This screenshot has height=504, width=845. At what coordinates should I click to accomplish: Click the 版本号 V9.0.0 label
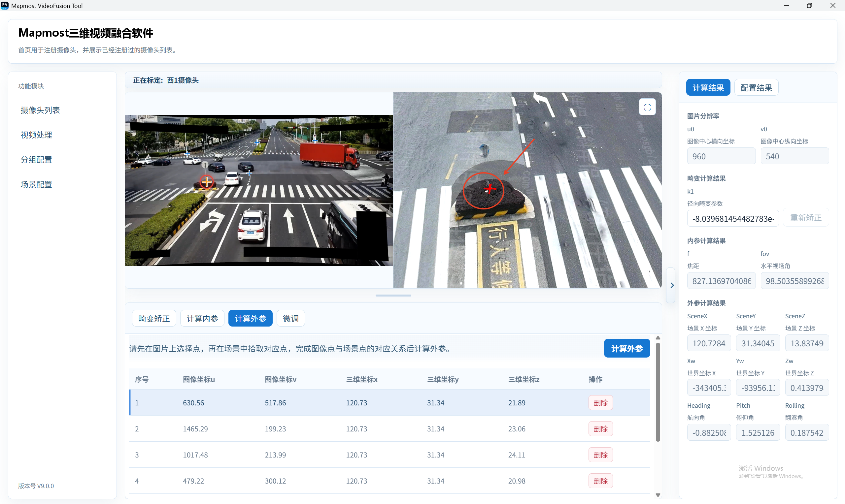pos(36,486)
